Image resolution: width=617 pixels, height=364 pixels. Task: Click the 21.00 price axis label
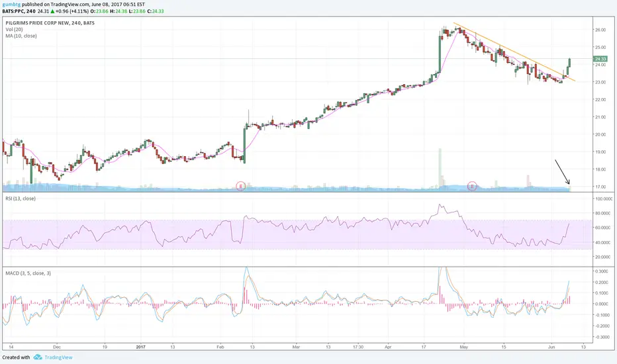pyautogui.click(x=600, y=117)
